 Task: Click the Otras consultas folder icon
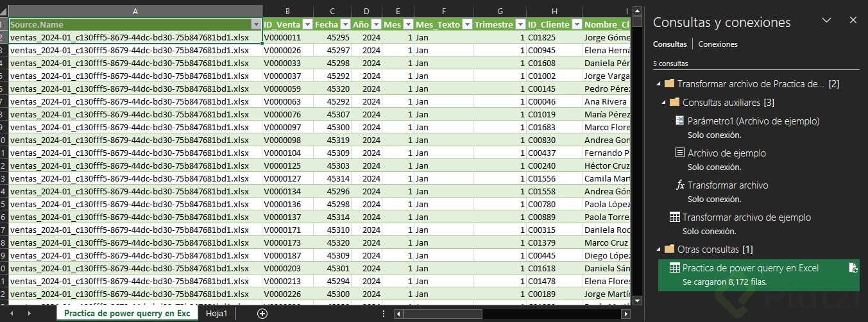tap(669, 249)
